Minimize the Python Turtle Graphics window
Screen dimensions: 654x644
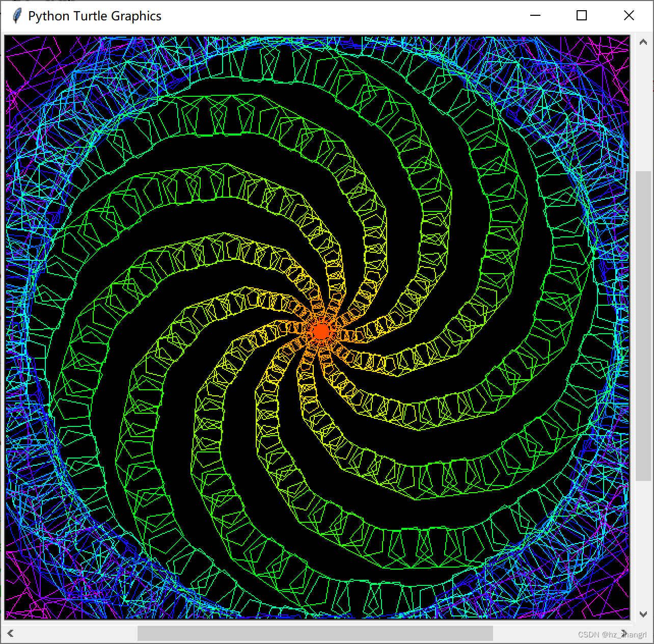(535, 16)
